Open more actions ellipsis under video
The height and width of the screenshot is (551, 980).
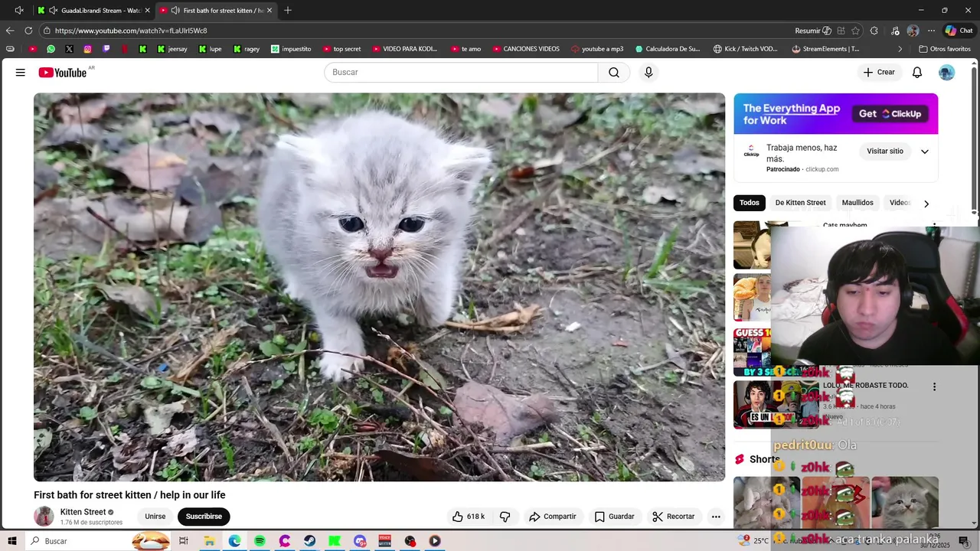[x=716, y=517]
